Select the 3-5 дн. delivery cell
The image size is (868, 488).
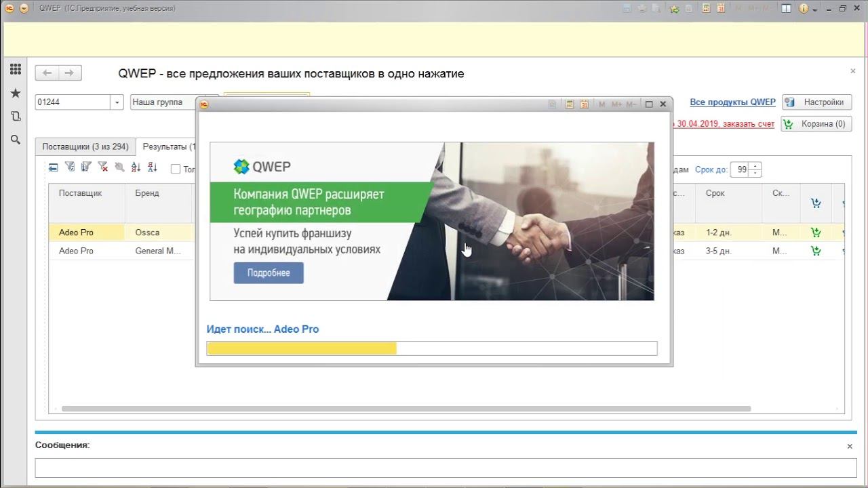click(729, 251)
